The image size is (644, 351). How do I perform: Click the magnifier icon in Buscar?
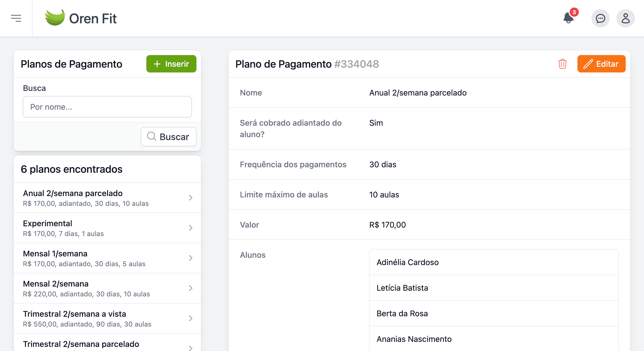point(151,136)
